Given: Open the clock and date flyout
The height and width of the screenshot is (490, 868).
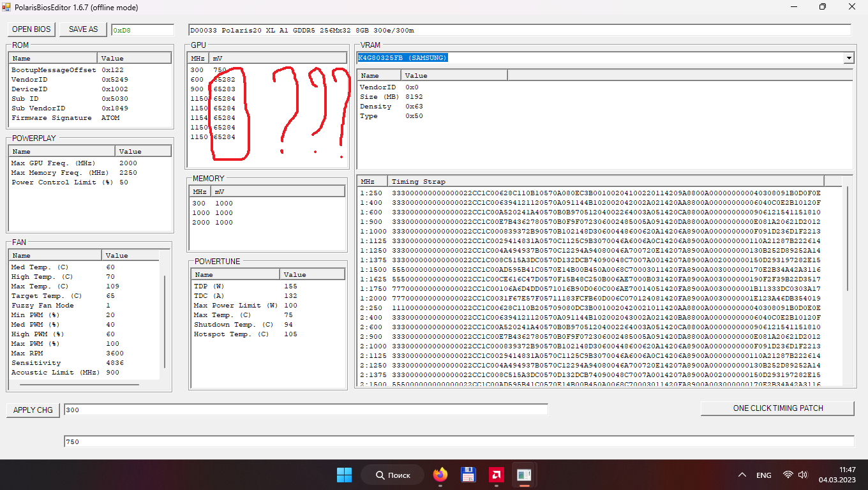Looking at the screenshot, I should click(x=838, y=475).
